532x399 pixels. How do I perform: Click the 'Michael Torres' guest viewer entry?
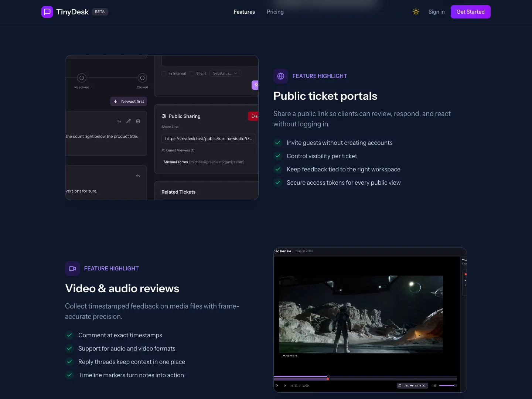[x=204, y=162]
